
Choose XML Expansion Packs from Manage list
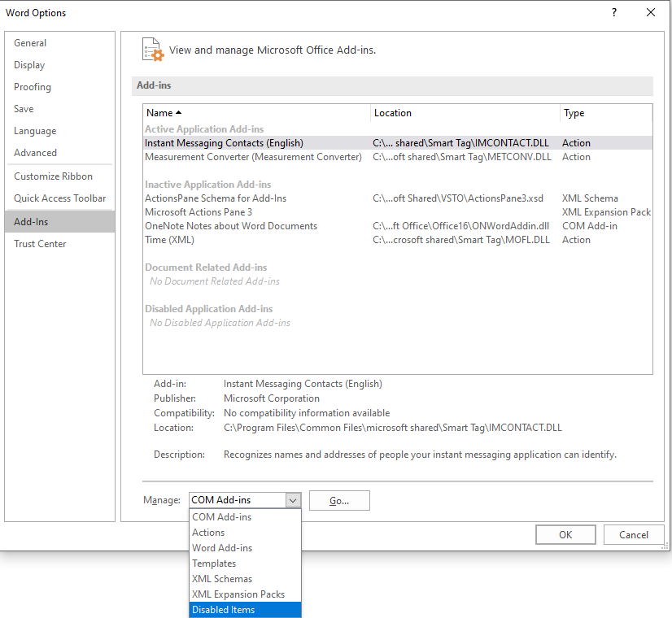[x=245, y=594]
